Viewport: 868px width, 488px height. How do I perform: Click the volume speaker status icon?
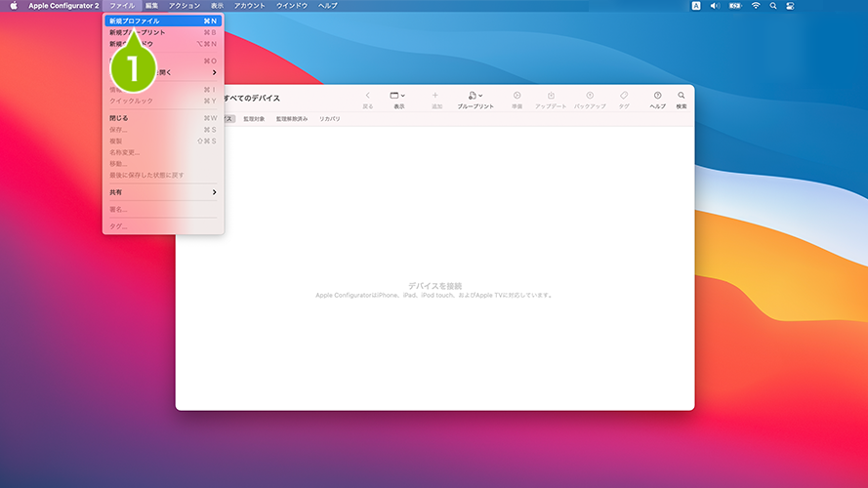pos(715,6)
